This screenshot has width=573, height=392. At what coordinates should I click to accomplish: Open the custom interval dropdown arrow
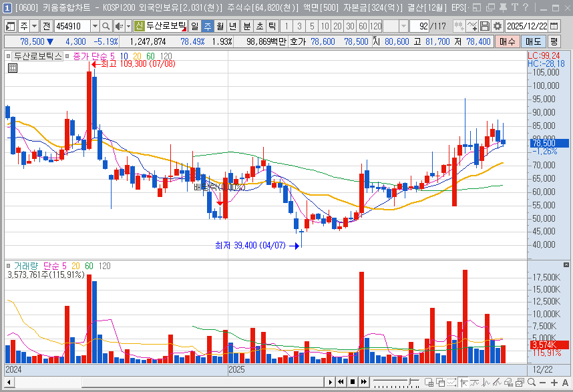point(403,26)
